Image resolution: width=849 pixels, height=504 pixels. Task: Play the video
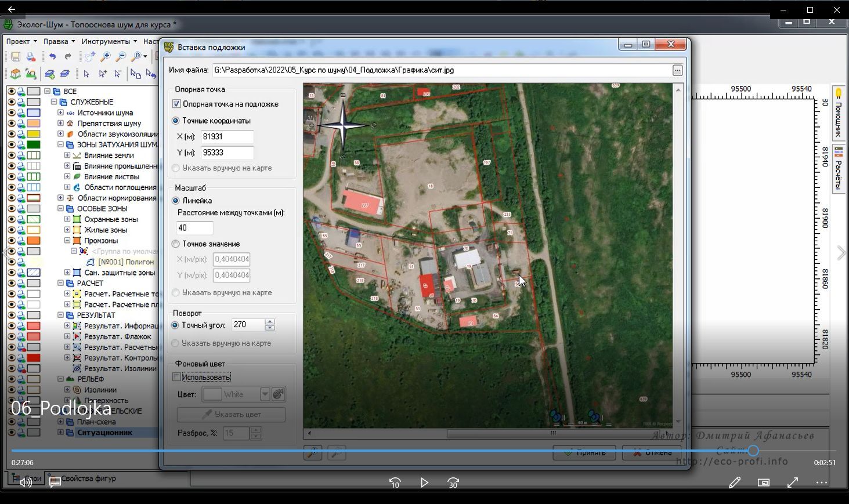click(424, 483)
